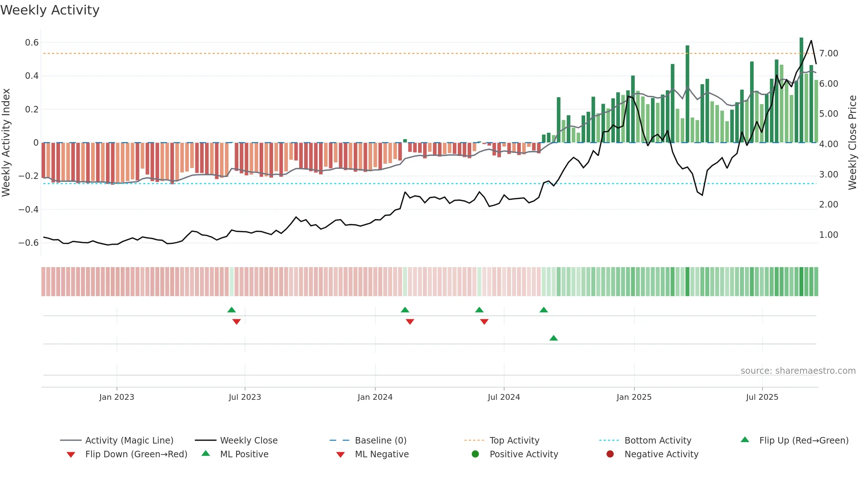This screenshot has width=868, height=488.
Task: Click the Jan 2023 x-axis label
Action: (x=117, y=397)
